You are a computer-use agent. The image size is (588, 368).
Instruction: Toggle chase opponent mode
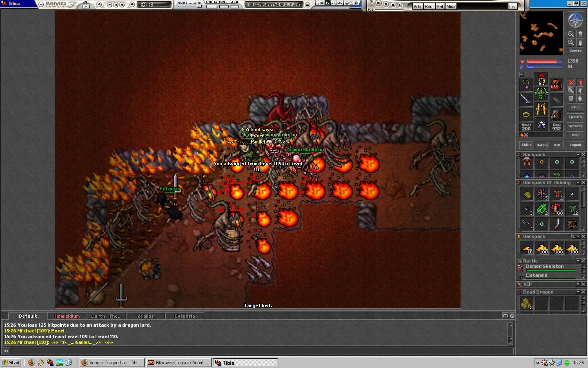(x=580, y=91)
